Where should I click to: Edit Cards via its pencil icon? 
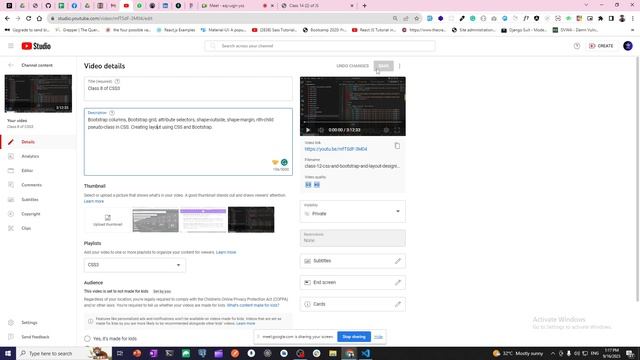pos(398,304)
